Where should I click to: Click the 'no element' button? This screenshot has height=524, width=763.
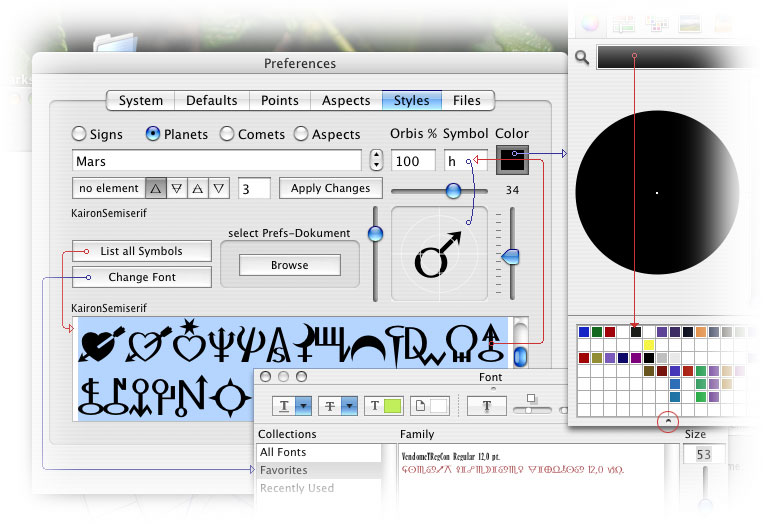pos(109,188)
